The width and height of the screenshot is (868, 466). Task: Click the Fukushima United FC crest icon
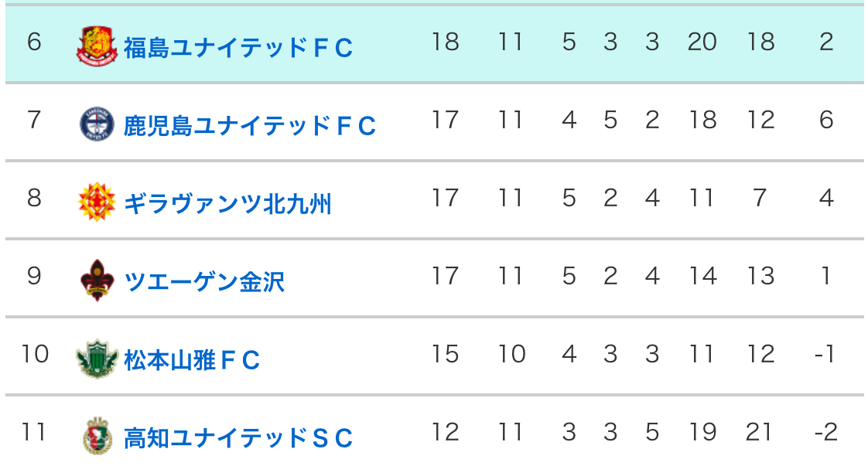coord(97,46)
